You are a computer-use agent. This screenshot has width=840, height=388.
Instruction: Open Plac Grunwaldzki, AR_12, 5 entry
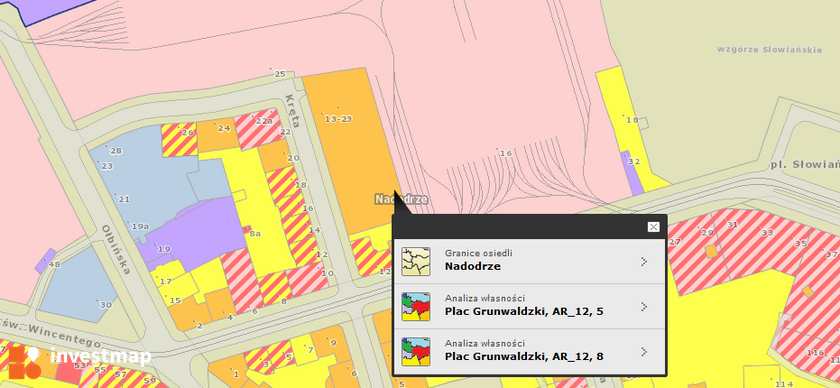click(530, 307)
